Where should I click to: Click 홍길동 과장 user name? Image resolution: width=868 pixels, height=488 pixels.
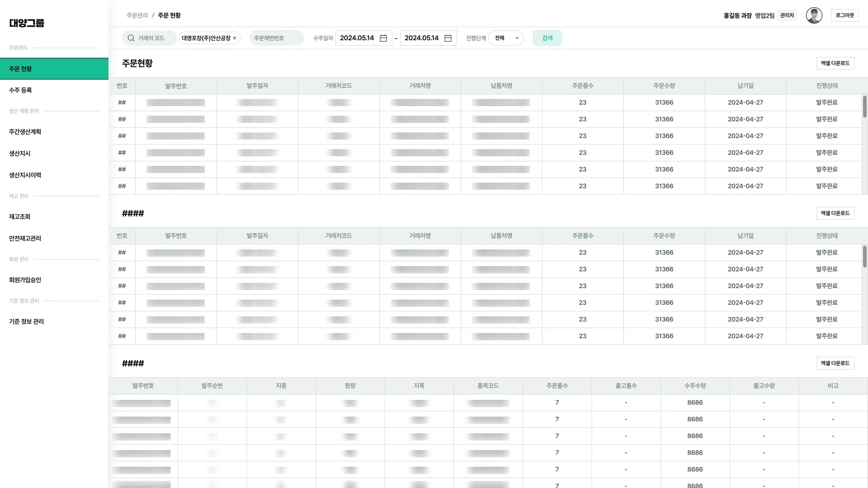point(737,15)
